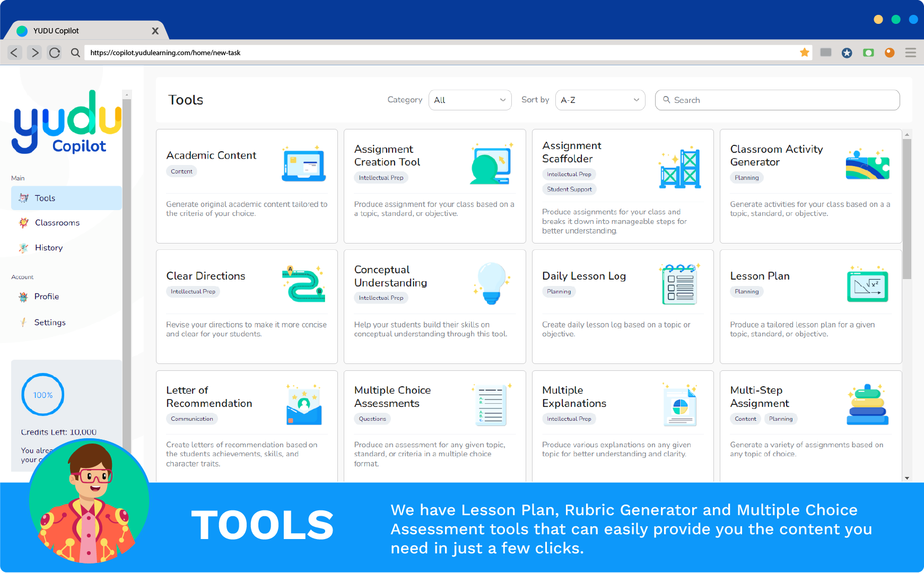924x573 pixels.
Task: Click the browser forward arrow
Action: tap(34, 53)
